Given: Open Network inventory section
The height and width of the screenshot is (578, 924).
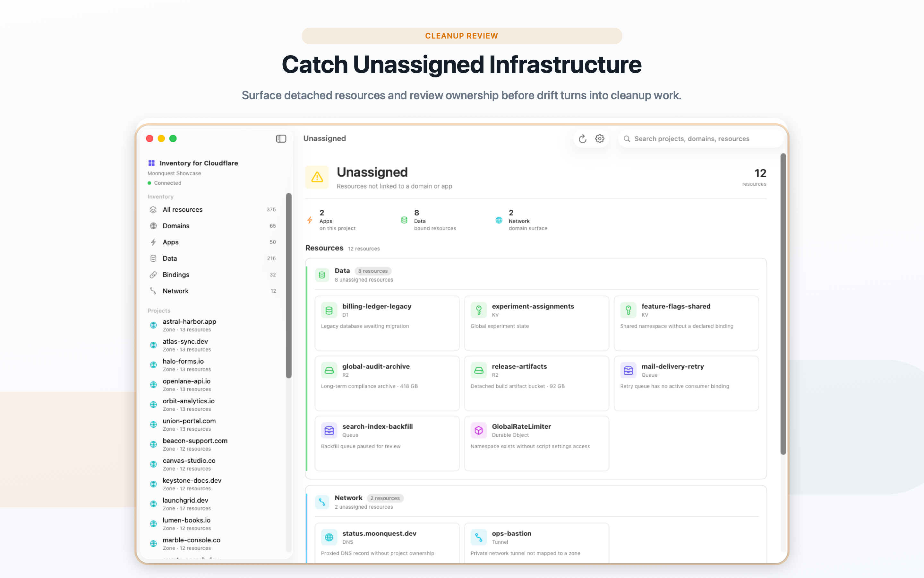Looking at the screenshot, I should (x=213, y=291).
